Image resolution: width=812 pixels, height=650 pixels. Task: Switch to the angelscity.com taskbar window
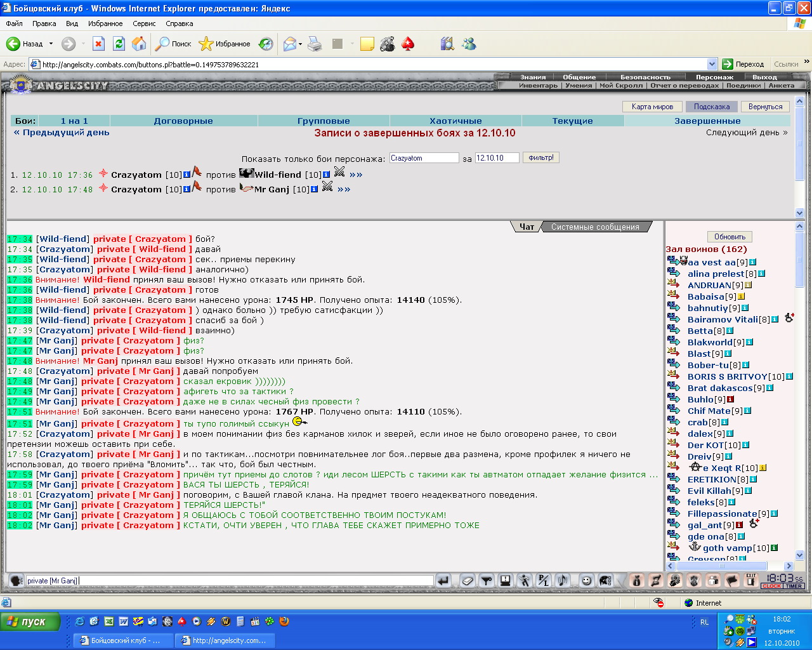pyautogui.click(x=225, y=640)
